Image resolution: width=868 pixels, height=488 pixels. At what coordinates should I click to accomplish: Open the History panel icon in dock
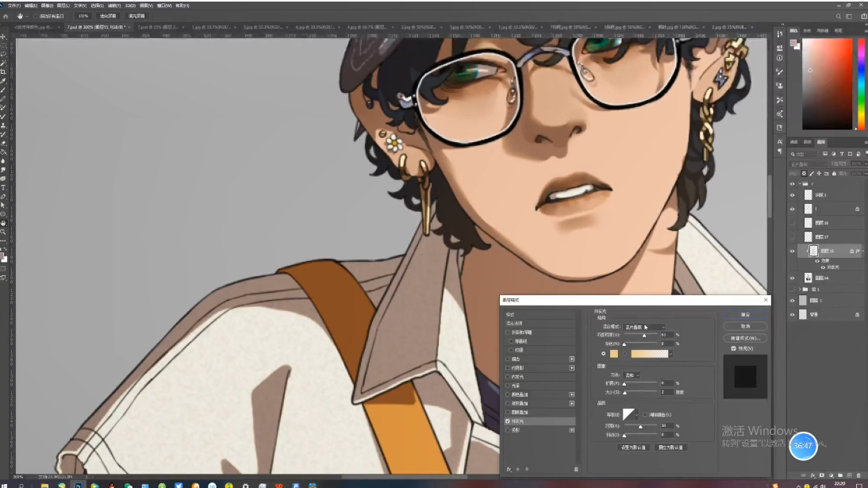[779, 34]
